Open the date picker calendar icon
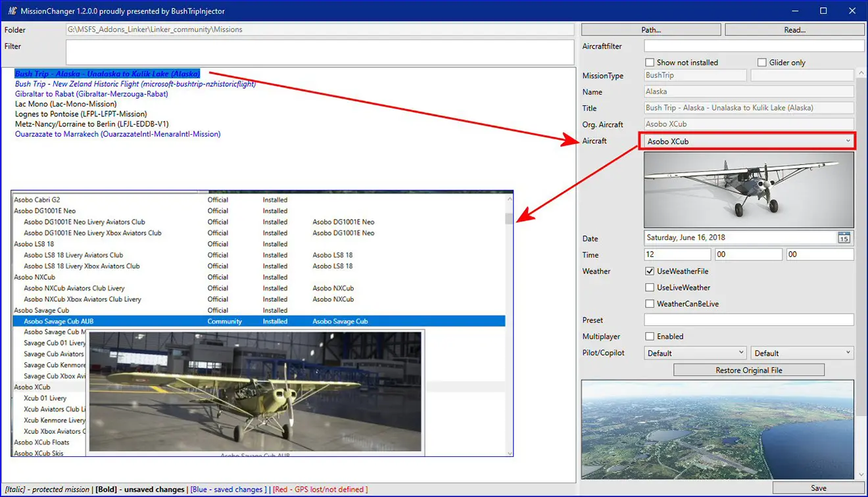 click(x=844, y=238)
